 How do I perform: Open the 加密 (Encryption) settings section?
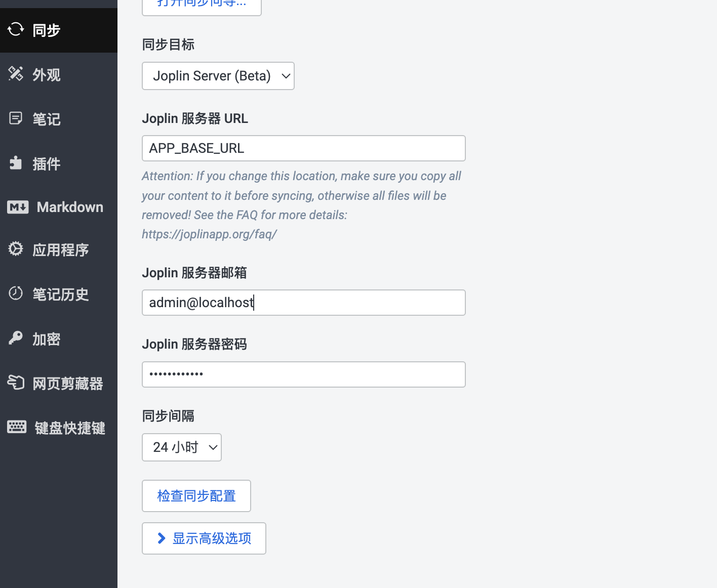pos(46,339)
